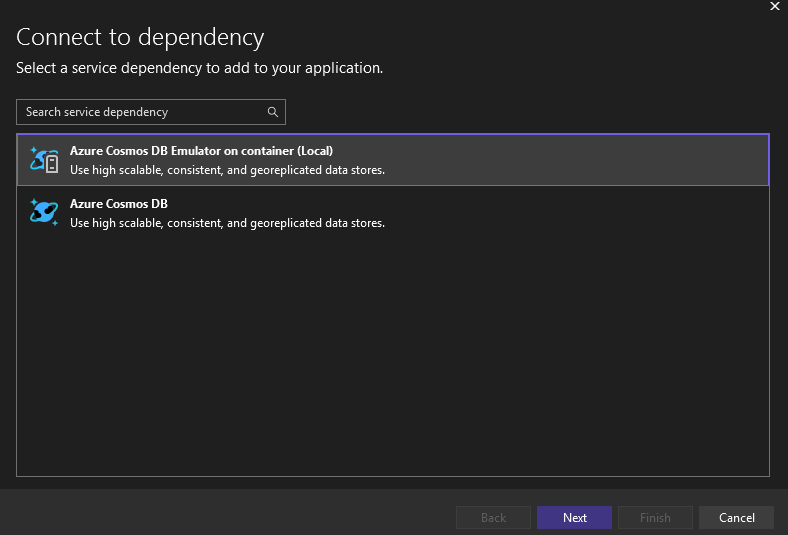The height and width of the screenshot is (535, 788).
Task: Select Azure Cosmos DB Emulator on container (Local)
Action: pyautogui.click(x=201, y=151)
